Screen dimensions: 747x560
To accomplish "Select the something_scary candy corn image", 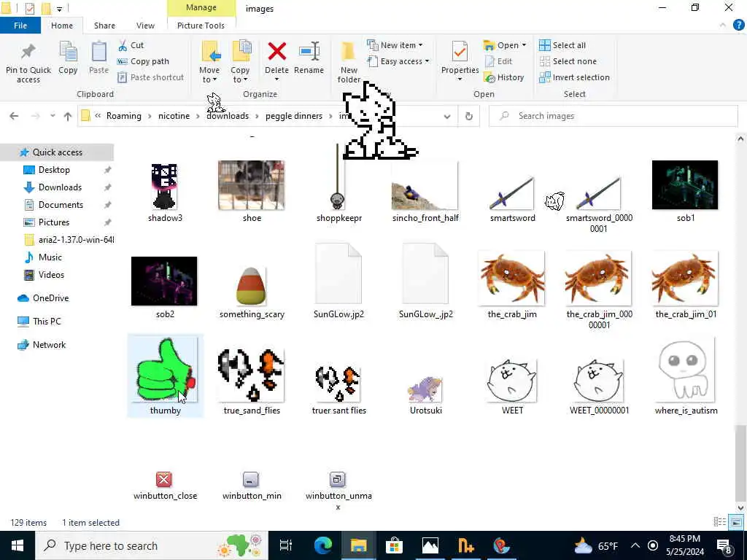I will click(252, 292).
